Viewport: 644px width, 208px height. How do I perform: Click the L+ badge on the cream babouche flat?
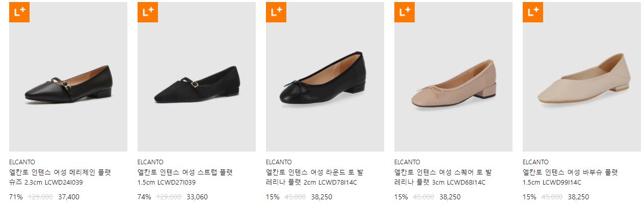(x=533, y=12)
